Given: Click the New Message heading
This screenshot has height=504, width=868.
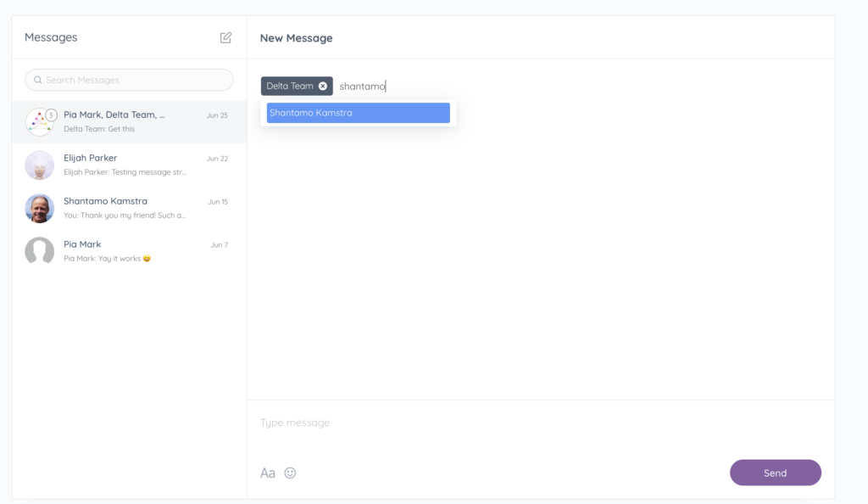Looking at the screenshot, I should coord(296,37).
